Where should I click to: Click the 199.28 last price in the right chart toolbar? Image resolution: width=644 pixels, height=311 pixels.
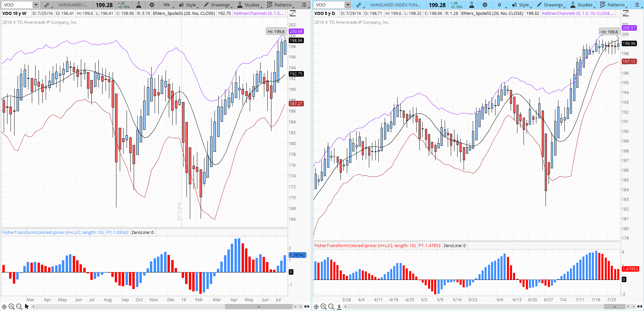click(437, 5)
